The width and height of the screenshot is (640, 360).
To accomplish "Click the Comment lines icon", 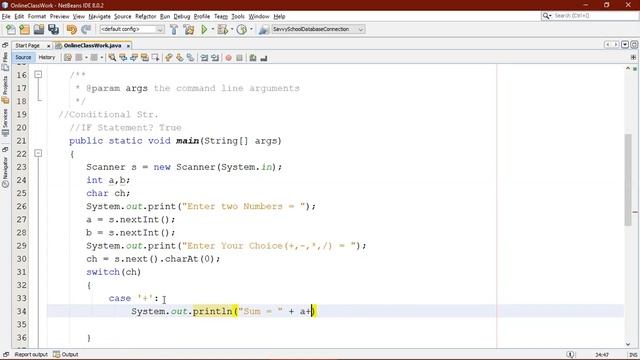I will pos(253,58).
